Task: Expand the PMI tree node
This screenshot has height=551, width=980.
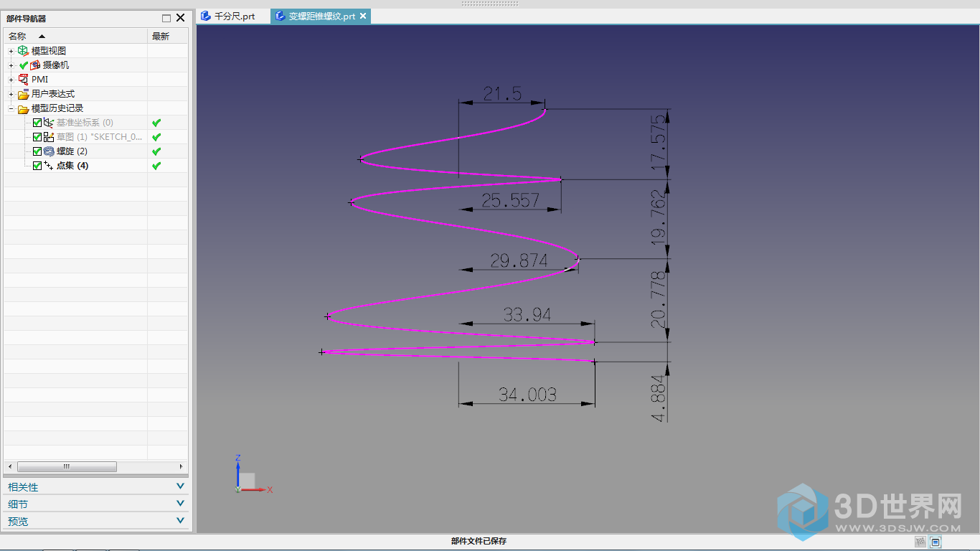Action: coord(11,80)
